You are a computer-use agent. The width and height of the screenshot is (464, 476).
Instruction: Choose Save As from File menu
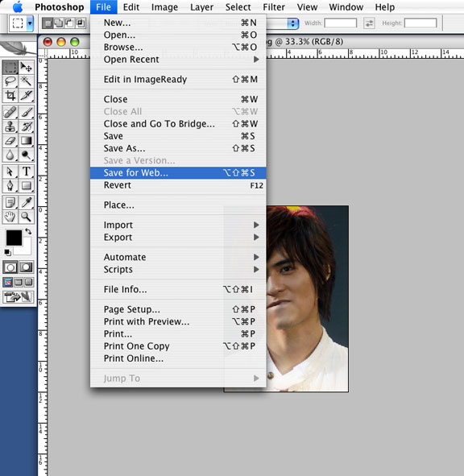(178, 148)
